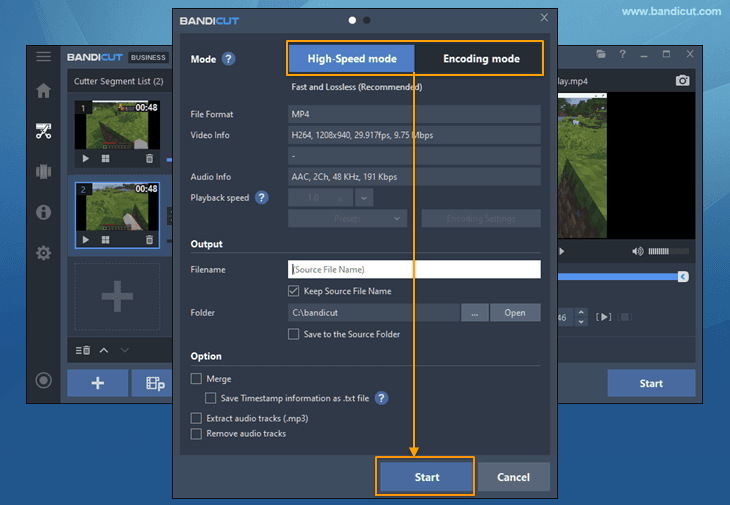Click the blue timeline seek bar
The height and width of the screenshot is (505, 730).
pos(618,277)
